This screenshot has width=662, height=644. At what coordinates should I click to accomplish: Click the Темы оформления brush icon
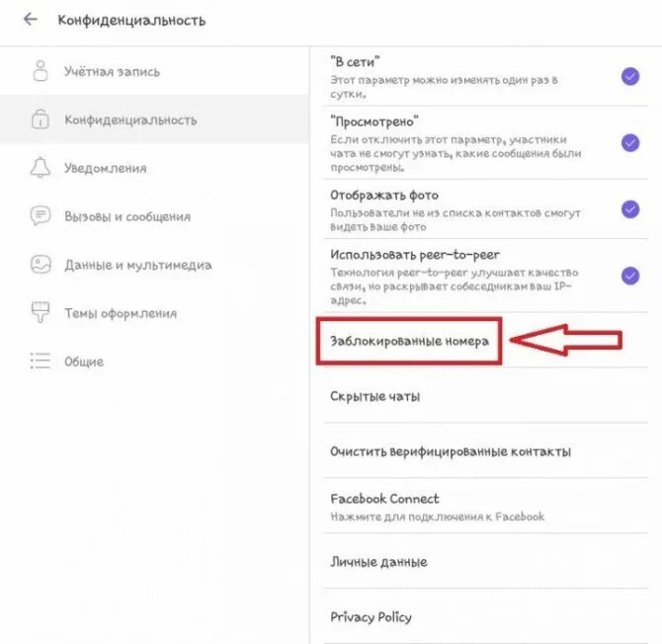[41, 313]
